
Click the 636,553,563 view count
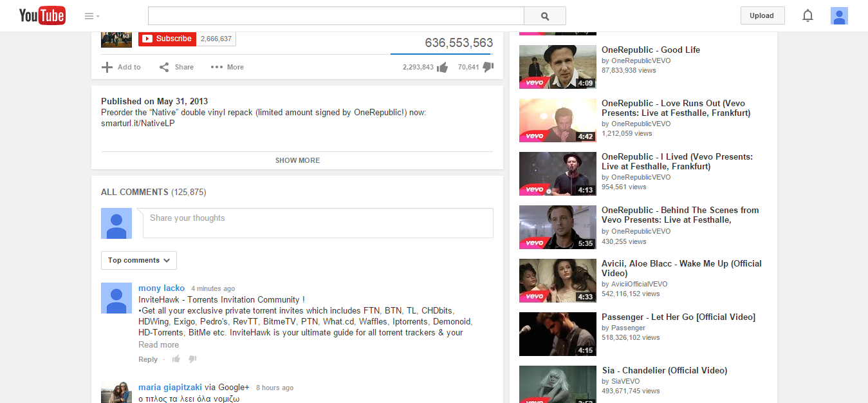[x=459, y=43]
